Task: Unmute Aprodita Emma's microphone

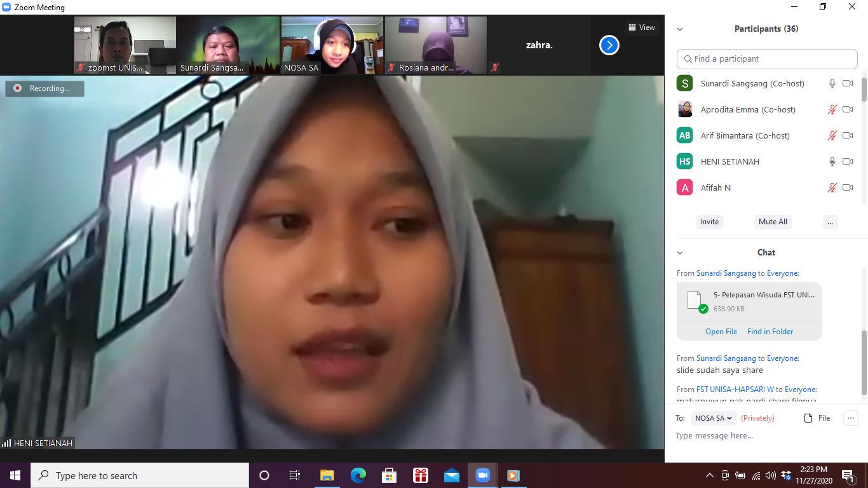Action: [x=832, y=109]
